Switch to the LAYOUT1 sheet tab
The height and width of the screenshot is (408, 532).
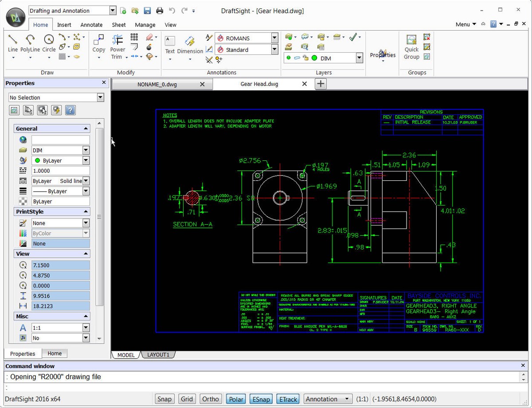(158, 355)
